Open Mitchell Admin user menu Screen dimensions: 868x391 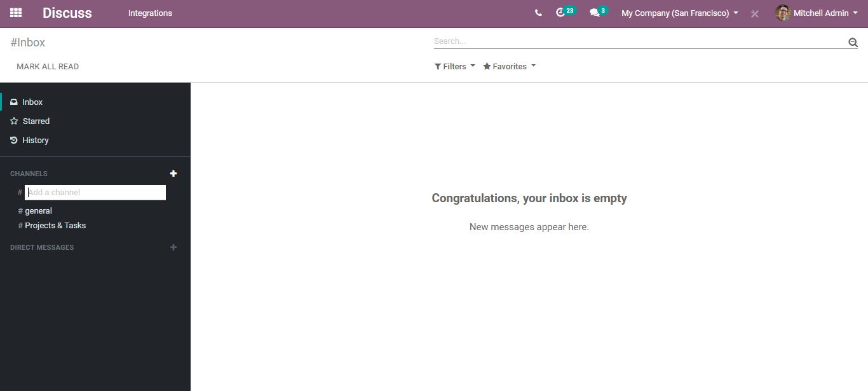click(x=816, y=13)
